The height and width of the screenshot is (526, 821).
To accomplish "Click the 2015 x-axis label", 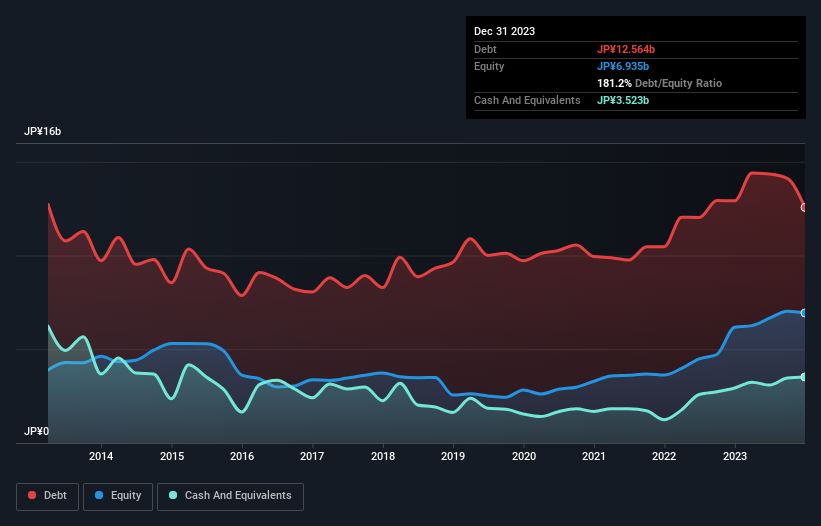I will click(172, 456).
